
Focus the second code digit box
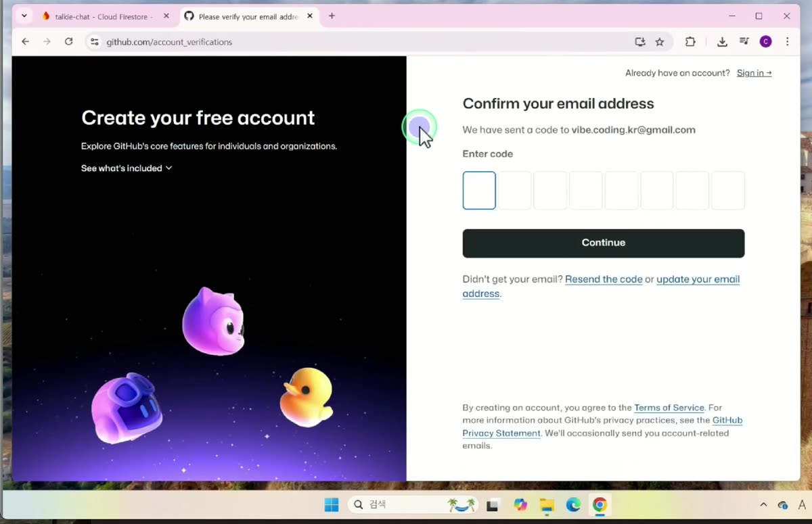[515, 190]
